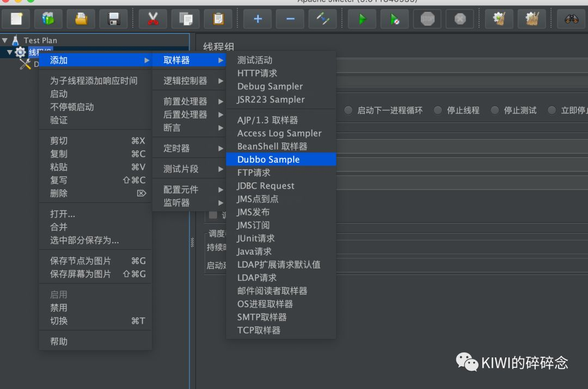
Task: Select BeanShell 取样器 entry
Action: [281, 146]
